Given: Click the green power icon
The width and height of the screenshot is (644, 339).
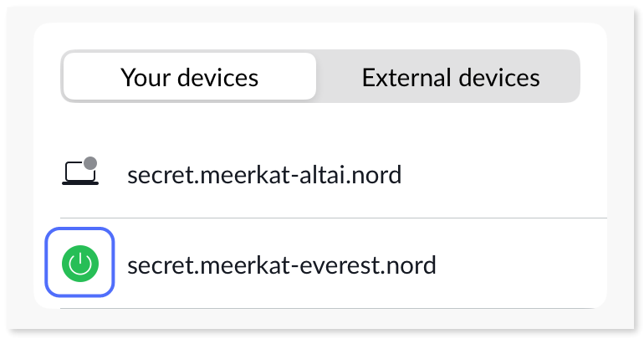Looking at the screenshot, I should [x=79, y=265].
